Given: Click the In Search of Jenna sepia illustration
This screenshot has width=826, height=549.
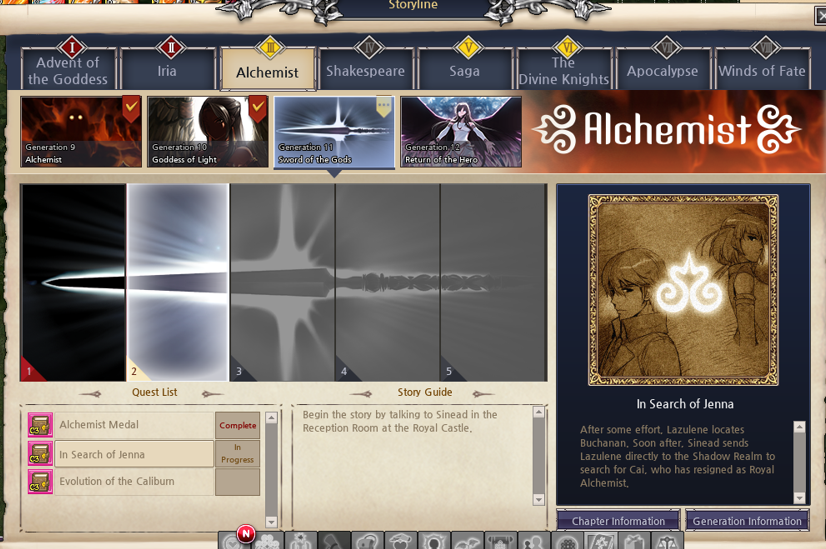Looking at the screenshot, I should point(683,290).
